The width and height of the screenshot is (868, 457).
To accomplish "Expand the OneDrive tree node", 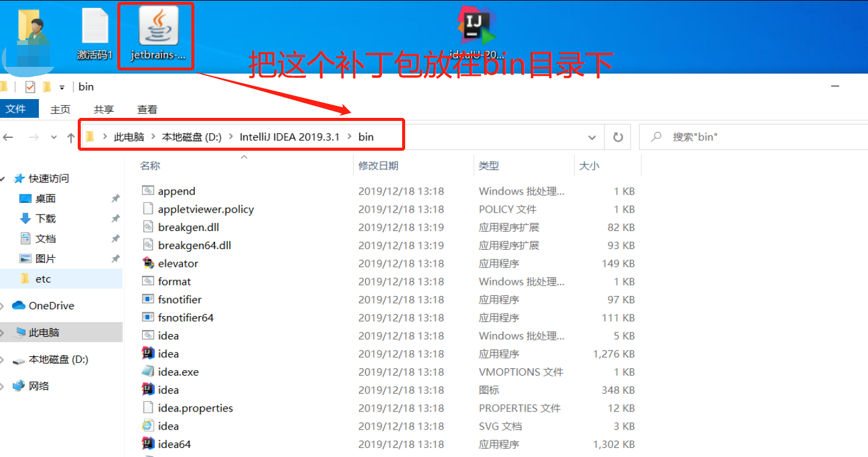I will 3,306.
